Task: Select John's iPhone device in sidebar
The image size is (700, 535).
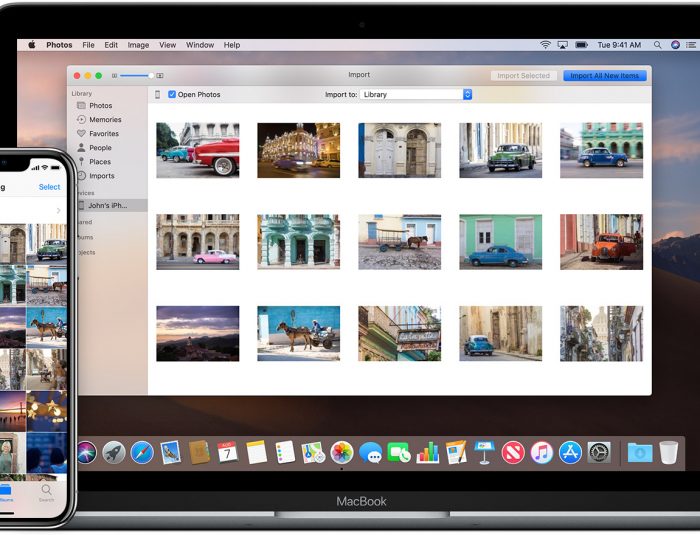Action: pyautogui.click(x=109, y=205)
